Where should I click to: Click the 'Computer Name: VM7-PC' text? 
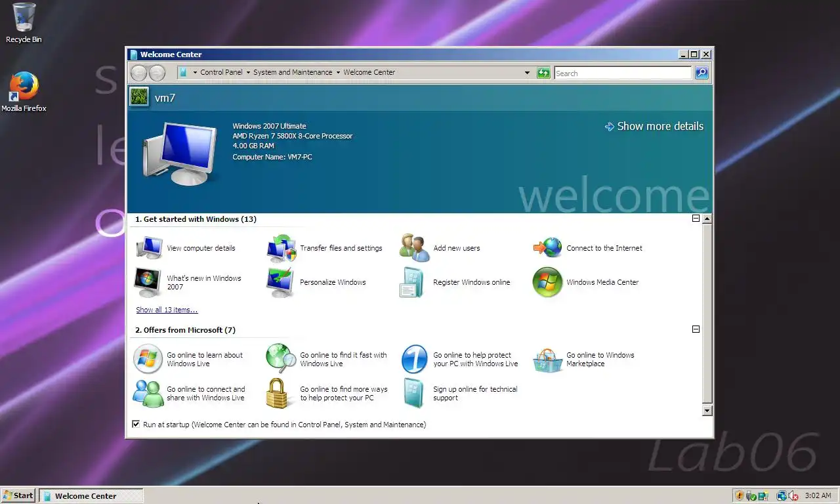[272, 157]
